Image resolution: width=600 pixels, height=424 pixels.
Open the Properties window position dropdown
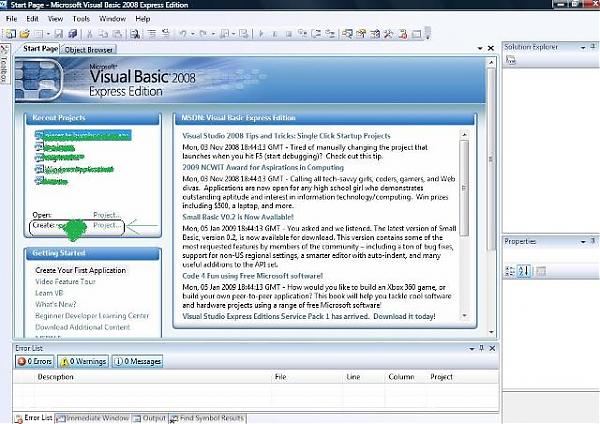click(x=583, y=241)
